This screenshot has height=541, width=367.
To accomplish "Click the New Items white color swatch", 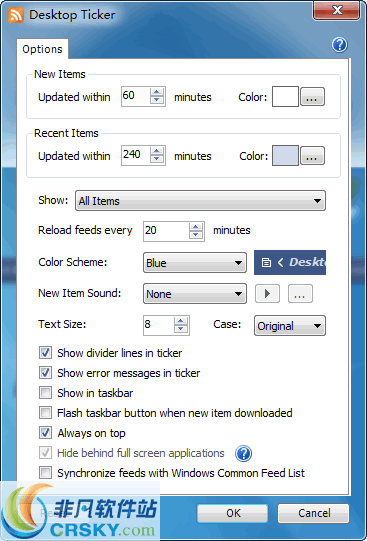I will pos(285,97).
